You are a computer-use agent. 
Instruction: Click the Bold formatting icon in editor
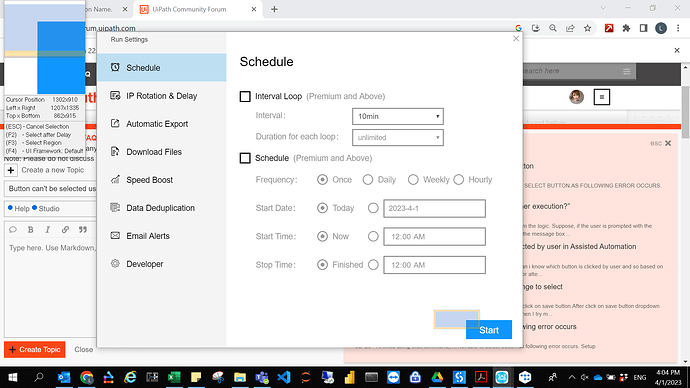click(30, 230)
